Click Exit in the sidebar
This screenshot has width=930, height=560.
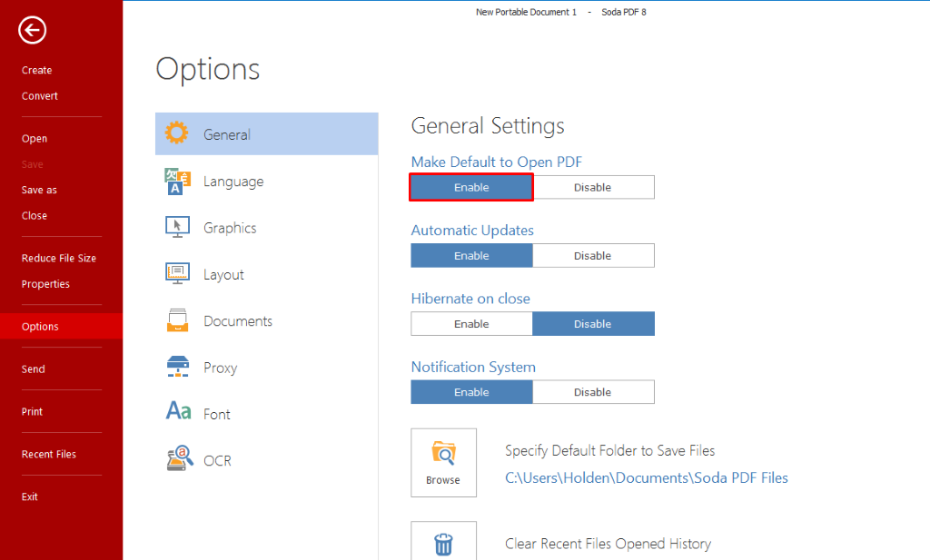tap(30, 496)
